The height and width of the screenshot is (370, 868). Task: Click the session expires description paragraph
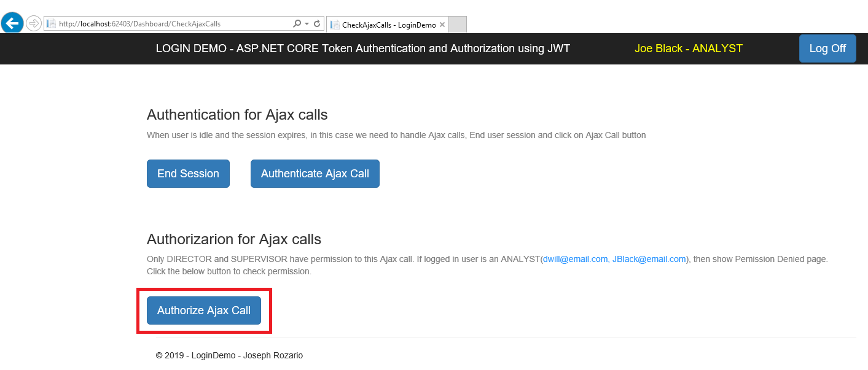(396, 135)
